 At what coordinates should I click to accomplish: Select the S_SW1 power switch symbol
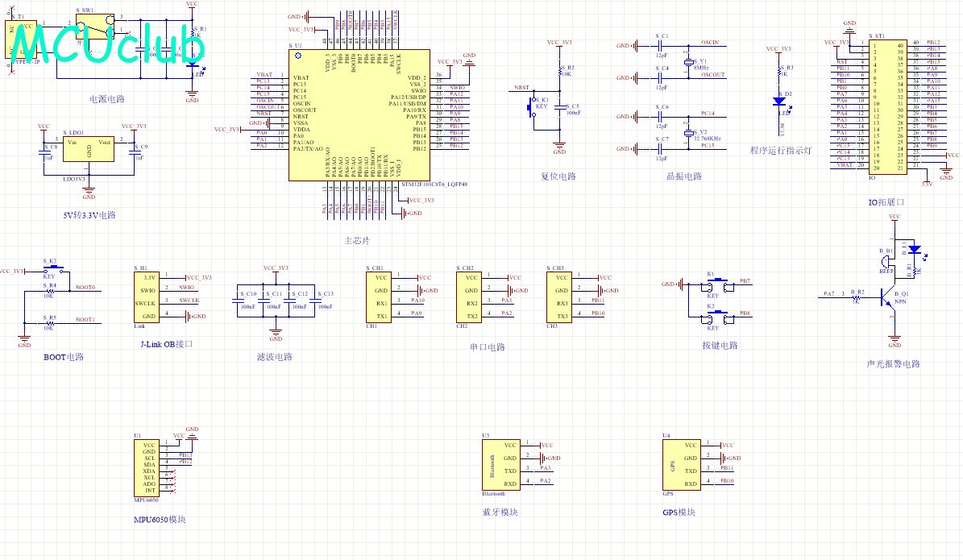point(94,27)
